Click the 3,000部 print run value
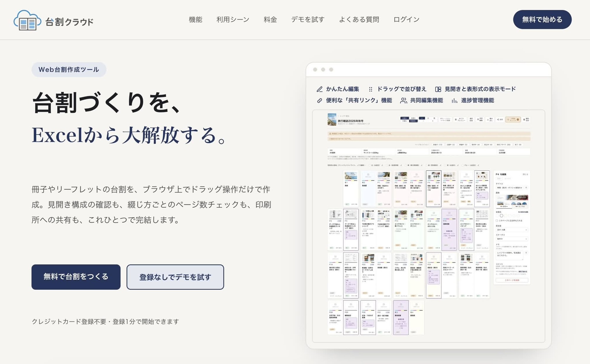This screenshot has height=364, width=590. click(502, 153)
